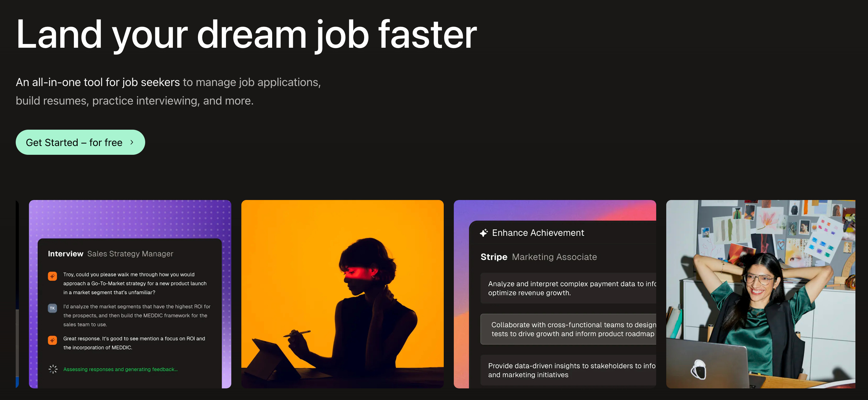868x400 pixels.
Task: Click the Interview Sales Strategy Manager heading
Action: pos(111,254)
